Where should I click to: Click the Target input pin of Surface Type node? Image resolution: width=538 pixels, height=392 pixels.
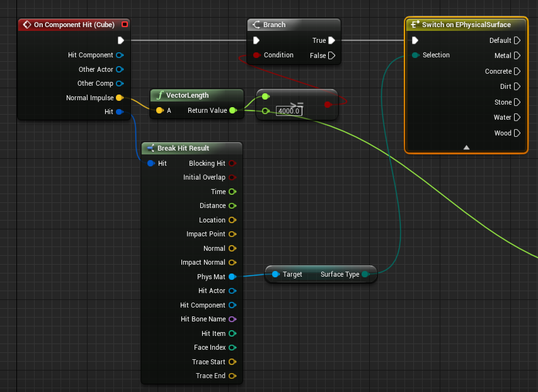tap(275, 274)
